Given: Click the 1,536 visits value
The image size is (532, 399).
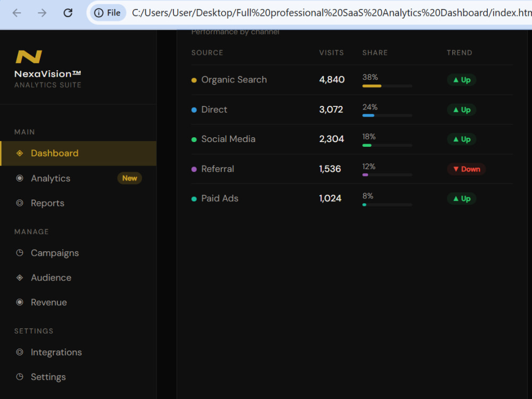Looking at the screenshot, I should pos(330,169).
